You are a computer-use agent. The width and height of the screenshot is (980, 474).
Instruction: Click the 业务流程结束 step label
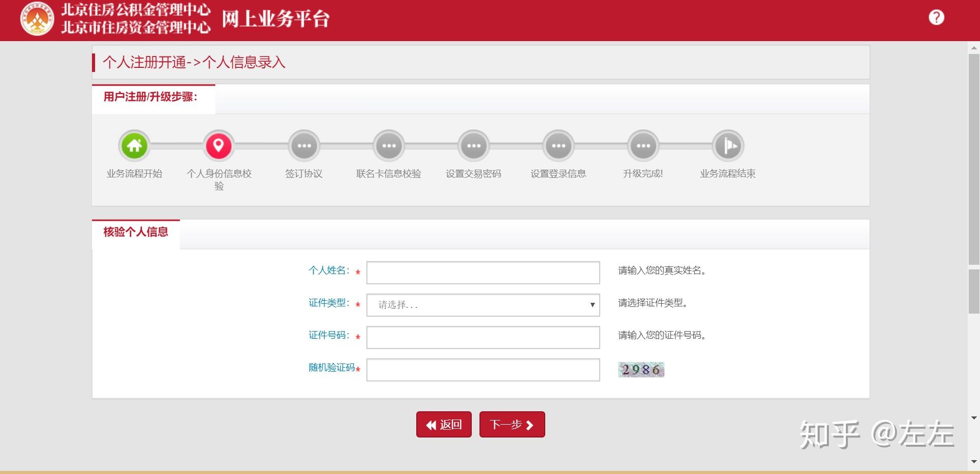(728, 174)
